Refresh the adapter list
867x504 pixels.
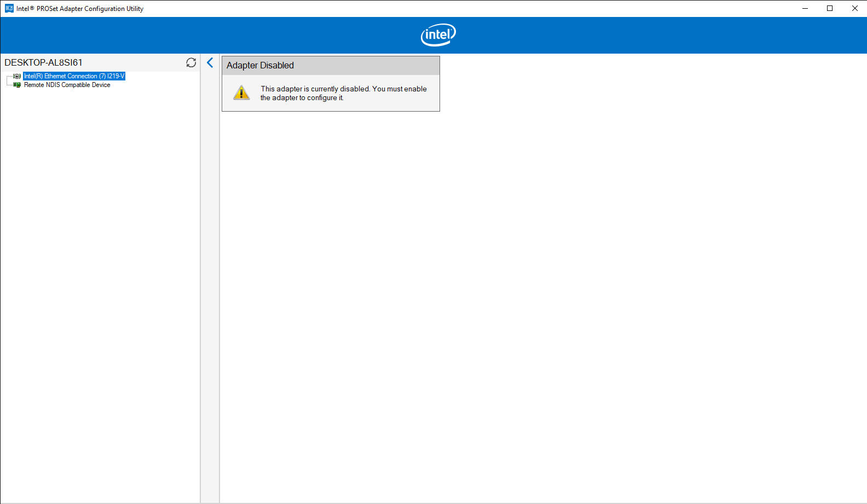tap(191, 62)
